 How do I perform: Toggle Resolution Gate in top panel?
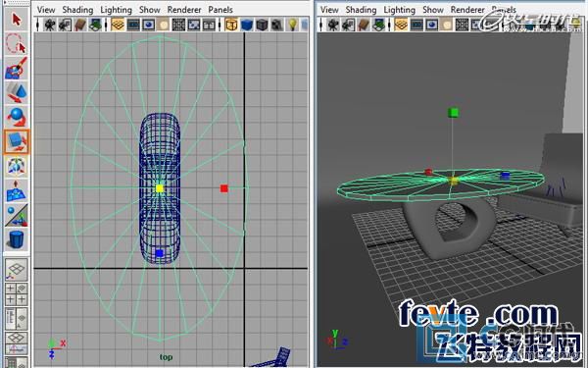point(149,26)
